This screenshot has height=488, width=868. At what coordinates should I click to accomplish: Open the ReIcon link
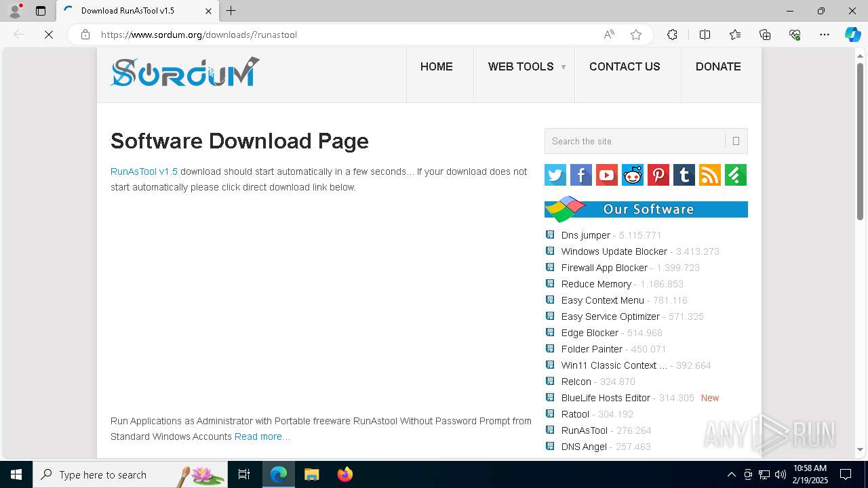pos(576,382)
